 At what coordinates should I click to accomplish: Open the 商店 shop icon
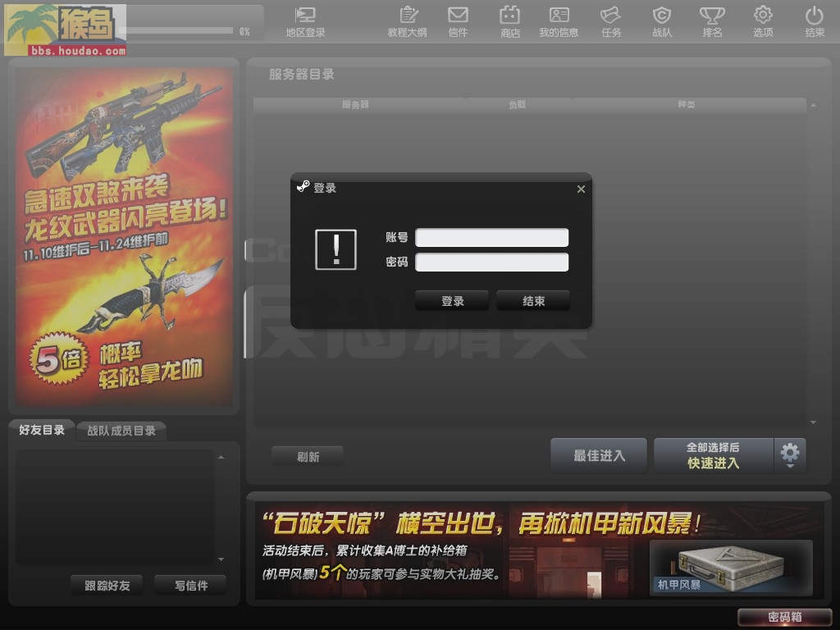(x=510, y=22)
